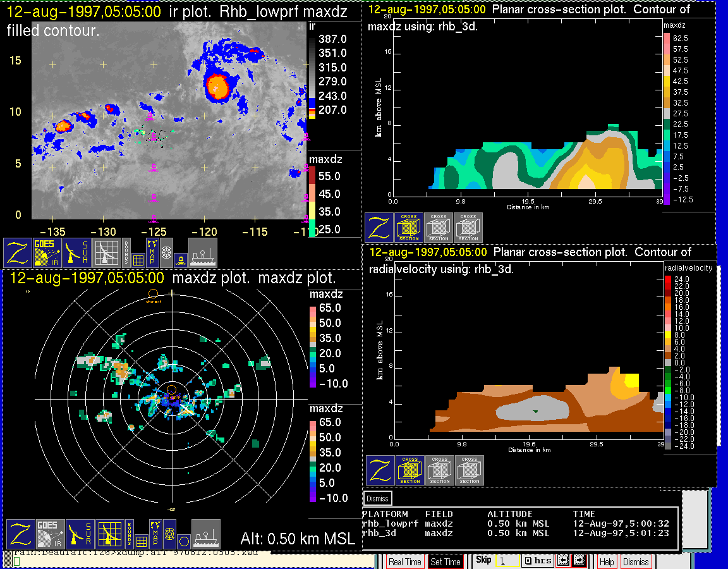The height and width of the screenshot is (569, 728).
Task: Open Help in the bottom control bar
Action: (607, 561)
